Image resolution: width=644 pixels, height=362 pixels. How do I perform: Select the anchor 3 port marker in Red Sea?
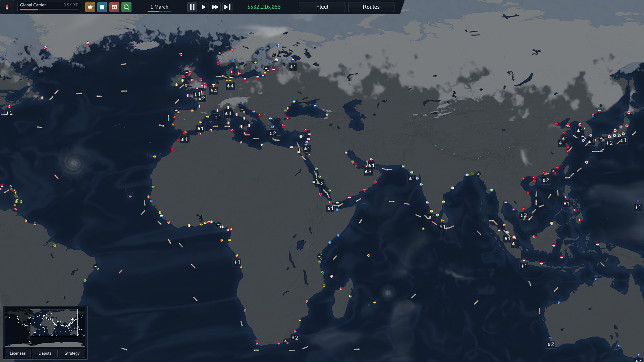coord(320,183)
